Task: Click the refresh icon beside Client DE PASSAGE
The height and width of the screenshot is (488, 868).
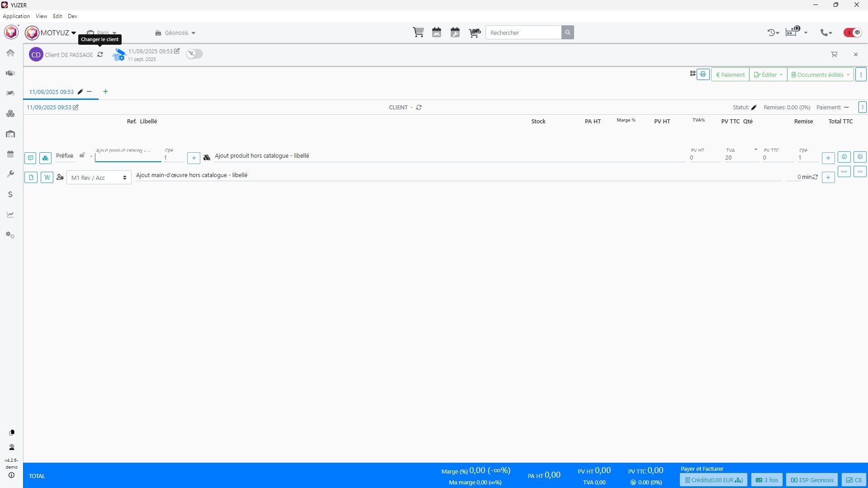Action: coord(100,55)
